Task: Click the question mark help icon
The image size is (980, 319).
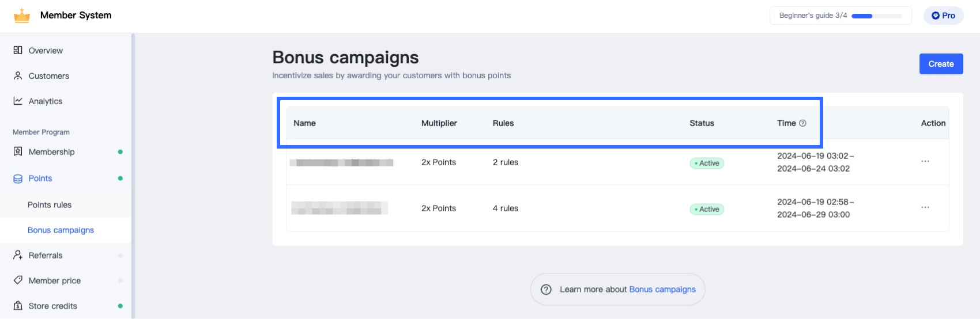Action: (546, 290)
